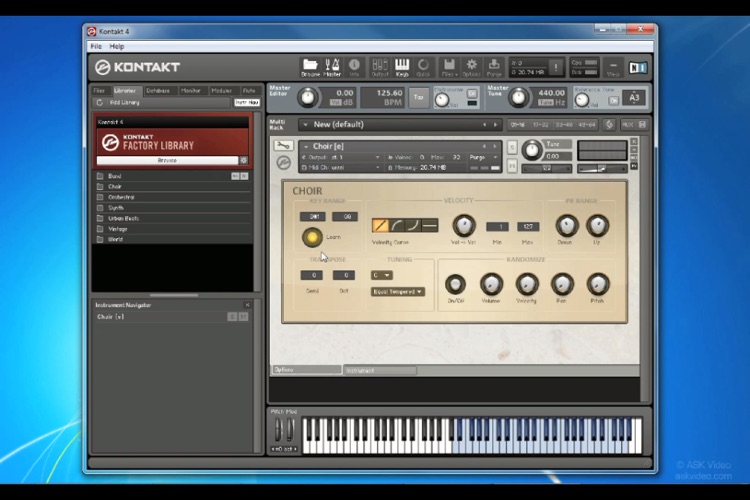
Task: Select rack page 17-32
Action: pyautogui.click(x=540, y=124)
